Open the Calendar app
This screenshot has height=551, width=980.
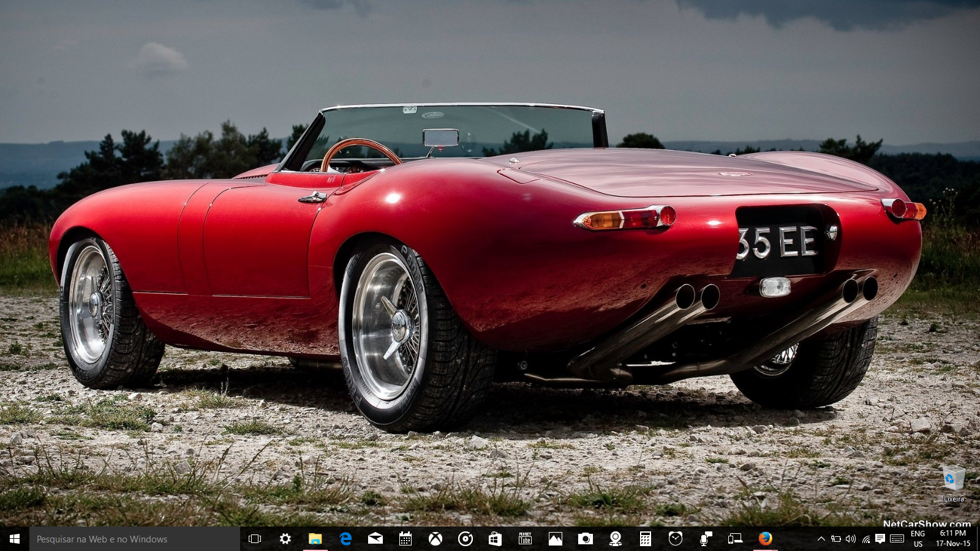(x=405, y=539)
